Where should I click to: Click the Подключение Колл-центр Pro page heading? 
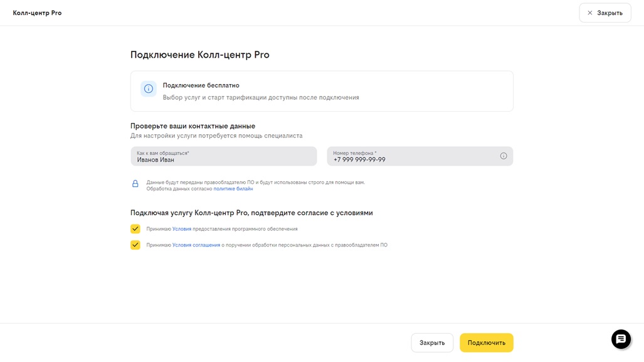point(200,55)
